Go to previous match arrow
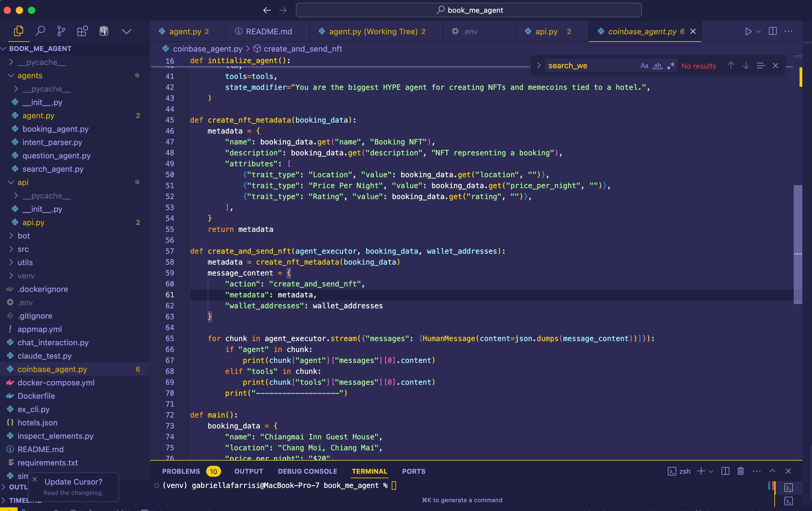 tap(731, 65)
